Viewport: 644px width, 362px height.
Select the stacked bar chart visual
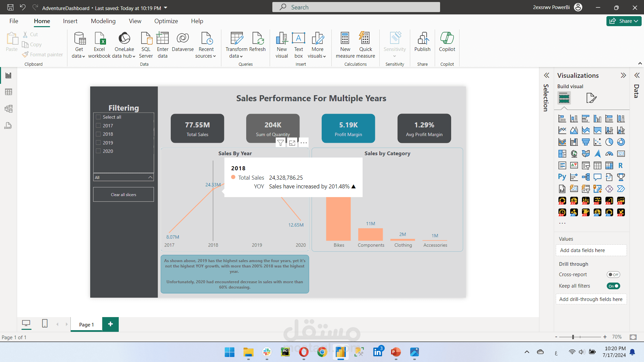point(562,119)
